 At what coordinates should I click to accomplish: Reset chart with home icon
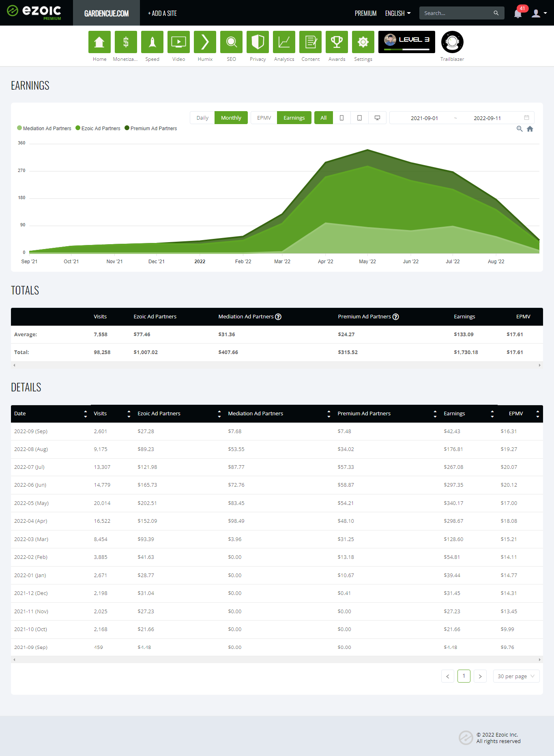pyautogui.click(x=530, y=129)
